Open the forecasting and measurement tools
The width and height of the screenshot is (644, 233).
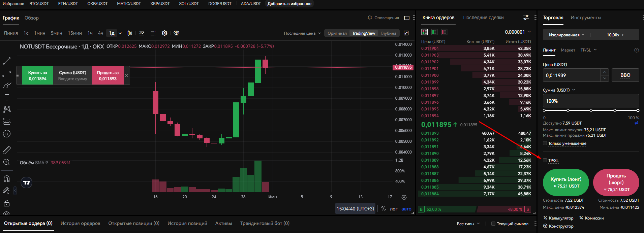click(x=7, y=122)
